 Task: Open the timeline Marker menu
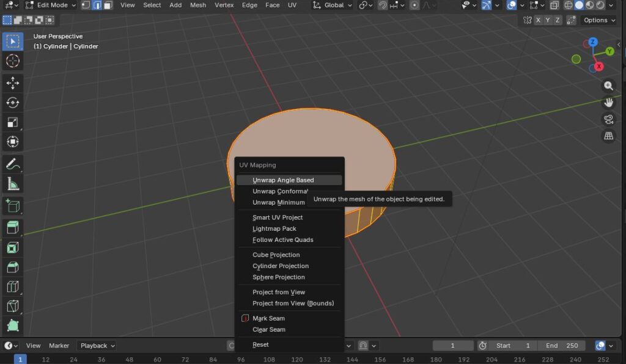coord(59,346)
